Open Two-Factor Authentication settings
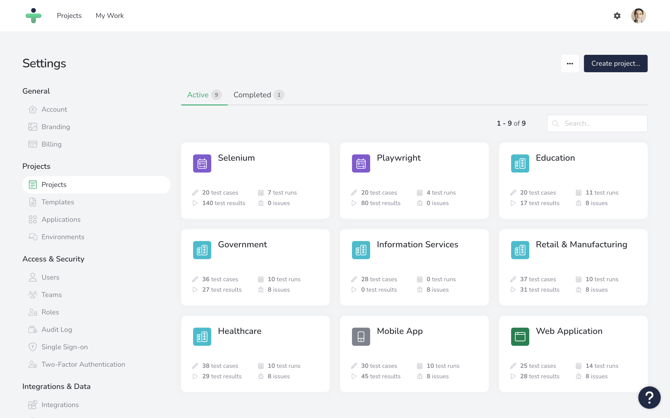This screenshot has height=418, width=670. click(x=83, y=364)
